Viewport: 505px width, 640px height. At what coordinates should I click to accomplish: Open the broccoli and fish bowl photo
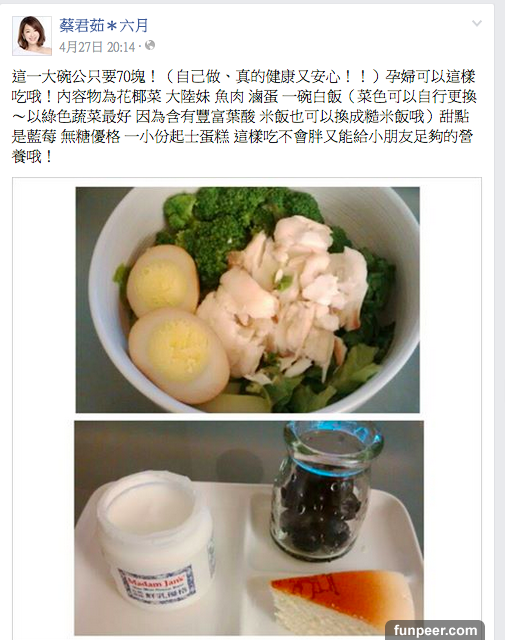(x=247, y=300)
